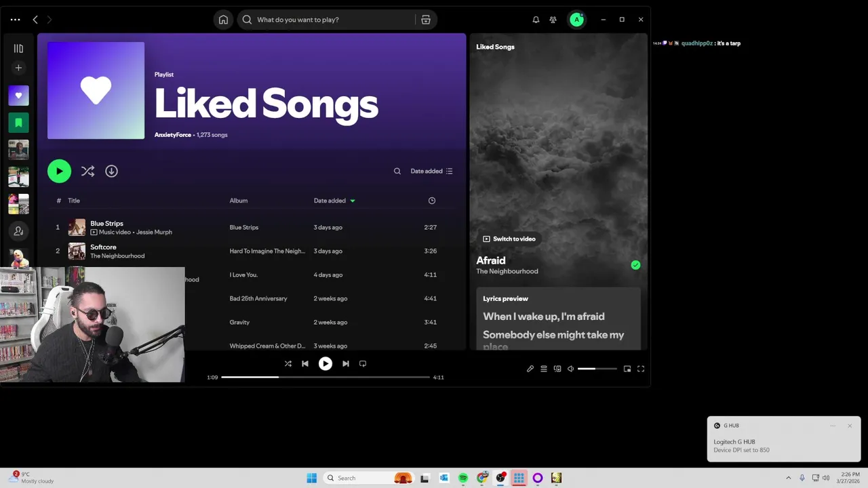The image size is (868, 488).
Task: Search within the Liked Songs playlist
Action: (x=397, y=171)
